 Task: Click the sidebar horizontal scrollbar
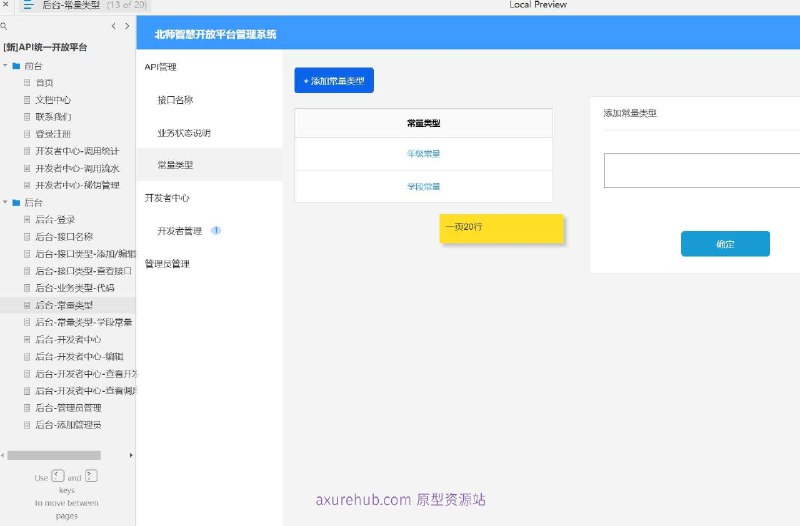[54, 455]
